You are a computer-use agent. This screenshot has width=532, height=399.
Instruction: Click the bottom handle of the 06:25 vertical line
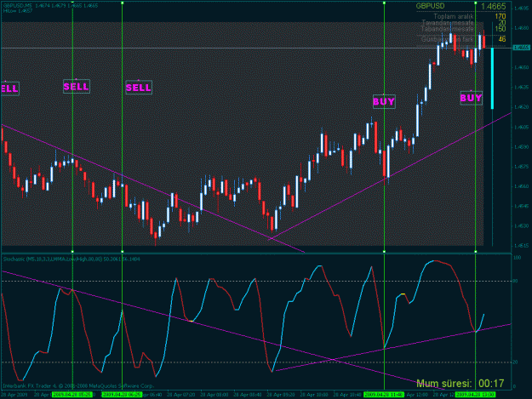pyautogui.click(x=122, y=252)
